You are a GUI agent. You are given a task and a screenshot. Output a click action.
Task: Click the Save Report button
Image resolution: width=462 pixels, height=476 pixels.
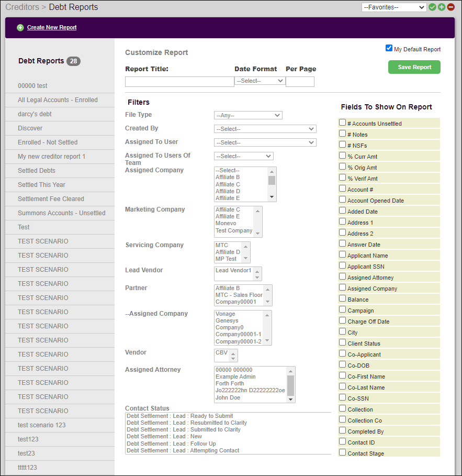coord(414,67)
